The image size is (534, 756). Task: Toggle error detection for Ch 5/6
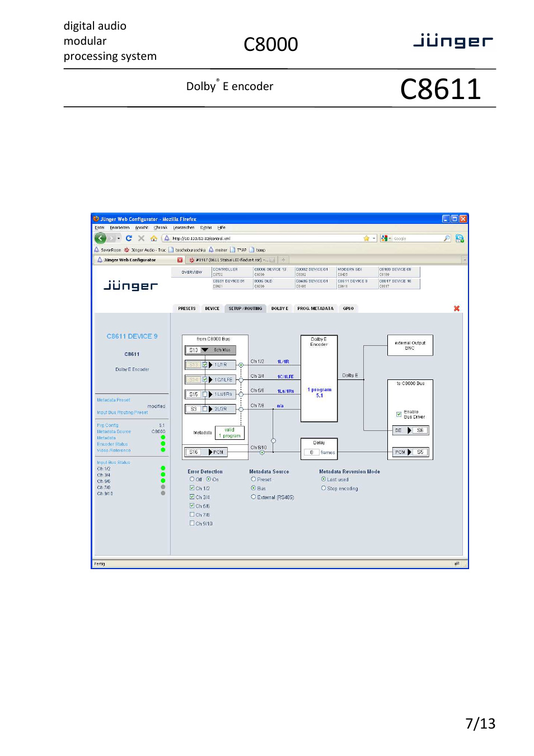point(192,506)
